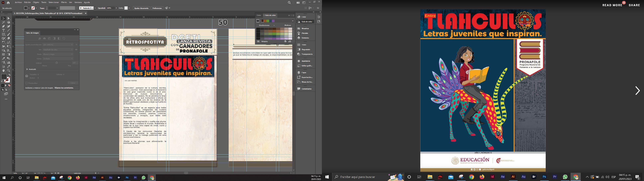644x181 pixels.
Task: Click the Umbral slider handle
Action: 57,63
